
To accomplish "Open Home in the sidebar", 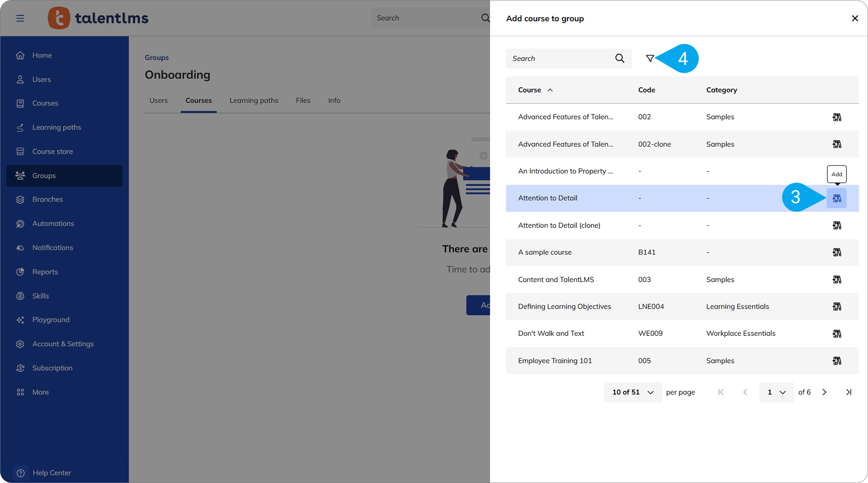I will pyautogui.click(x=64, y=55).
